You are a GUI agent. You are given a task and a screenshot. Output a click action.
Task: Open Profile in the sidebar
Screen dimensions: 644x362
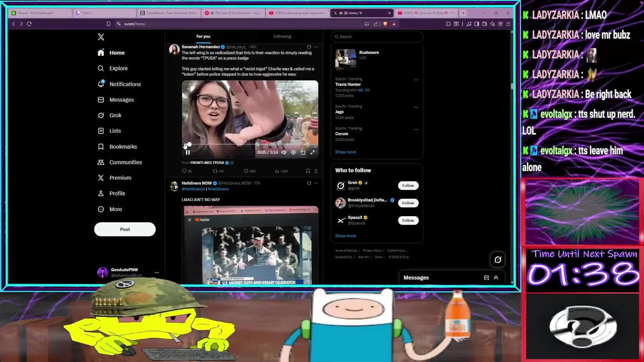(111, 193)
